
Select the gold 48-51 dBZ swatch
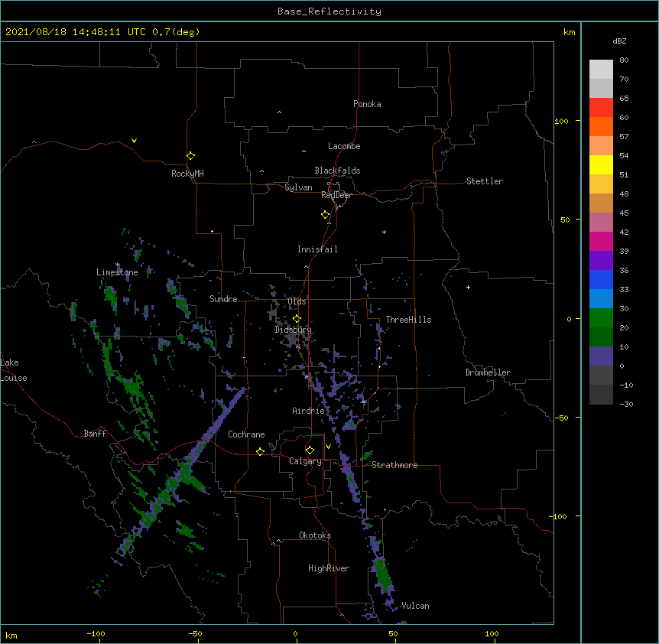pyautogui.click(x=601, y=184)
